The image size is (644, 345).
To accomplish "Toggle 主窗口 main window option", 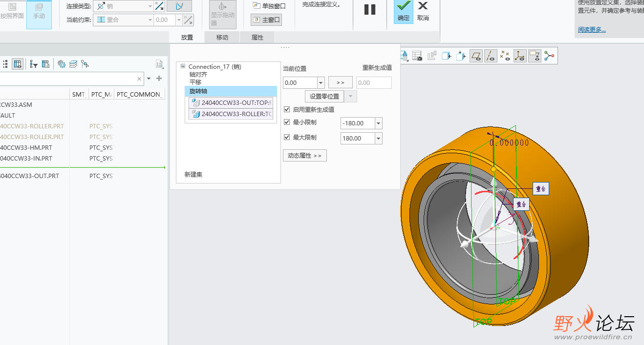I will tap(266, 20).
